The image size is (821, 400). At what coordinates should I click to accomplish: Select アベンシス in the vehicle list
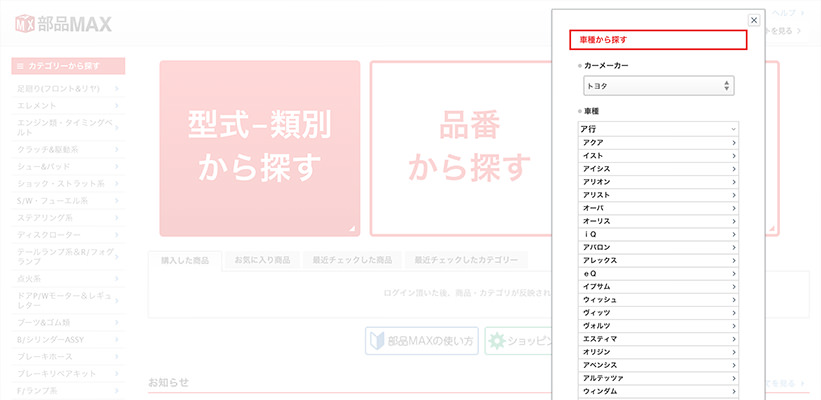tap(658, 365)
